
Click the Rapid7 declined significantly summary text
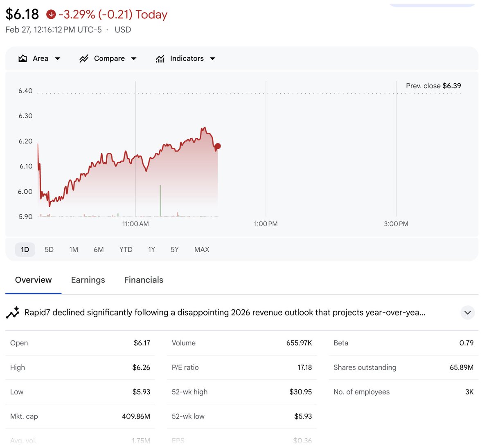(225, 312)
